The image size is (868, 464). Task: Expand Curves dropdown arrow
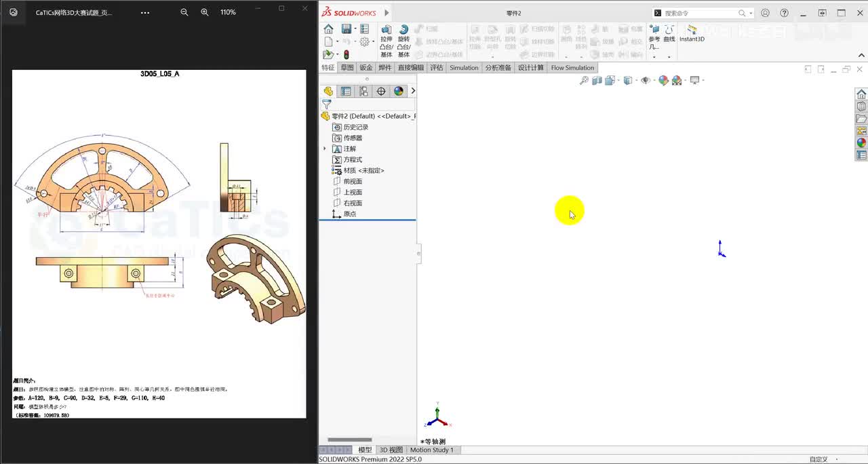tap(669, 56)
